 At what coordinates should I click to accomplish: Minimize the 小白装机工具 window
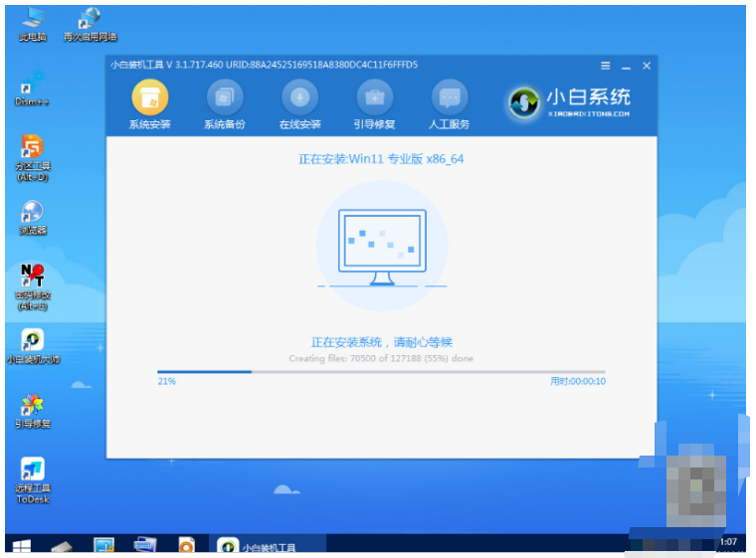click(x=626, y=66)
